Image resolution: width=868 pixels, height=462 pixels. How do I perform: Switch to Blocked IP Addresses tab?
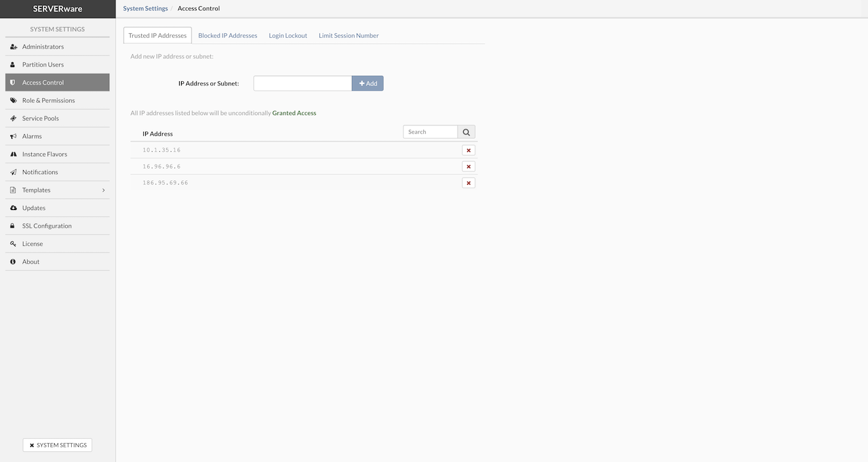(228, 36)
